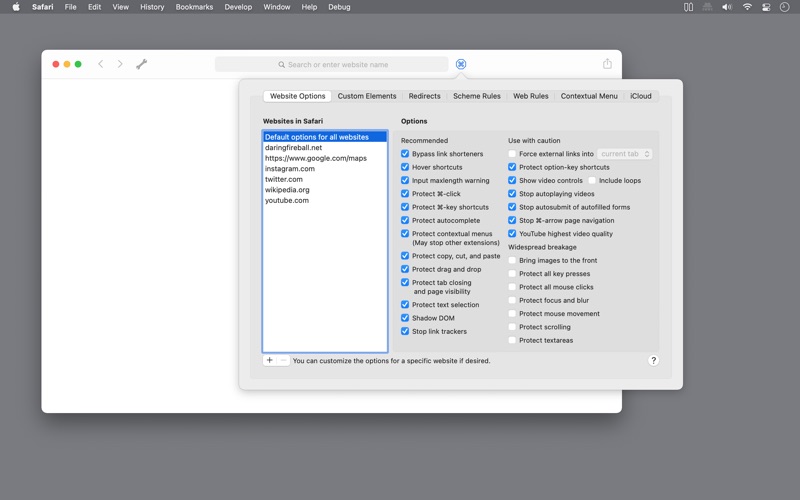This screenshot has height=500, width=800.
Task: Uncheck Stop link trackers
Action: [405, 331]
